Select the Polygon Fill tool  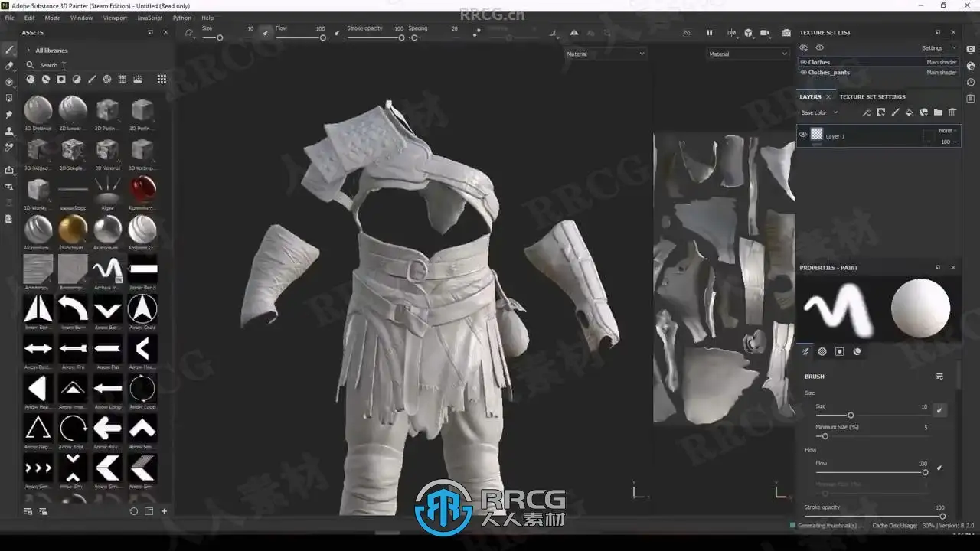9,98
